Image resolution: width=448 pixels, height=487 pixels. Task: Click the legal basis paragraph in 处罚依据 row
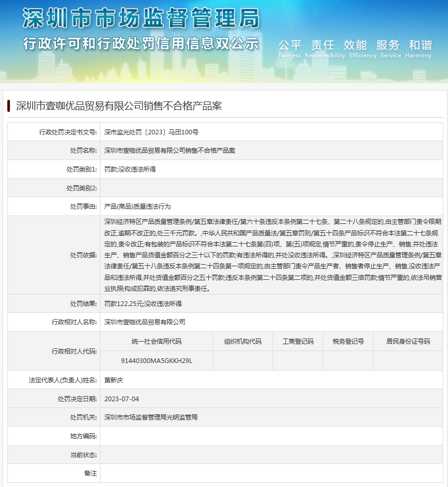pyautogui.click(x=273, y=255)
